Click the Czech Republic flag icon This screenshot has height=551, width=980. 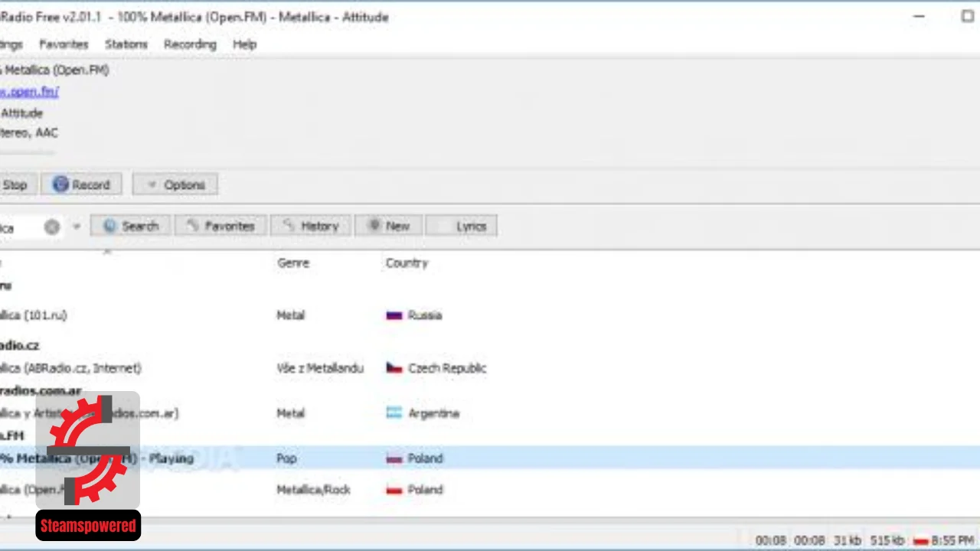tap(394, 368)
